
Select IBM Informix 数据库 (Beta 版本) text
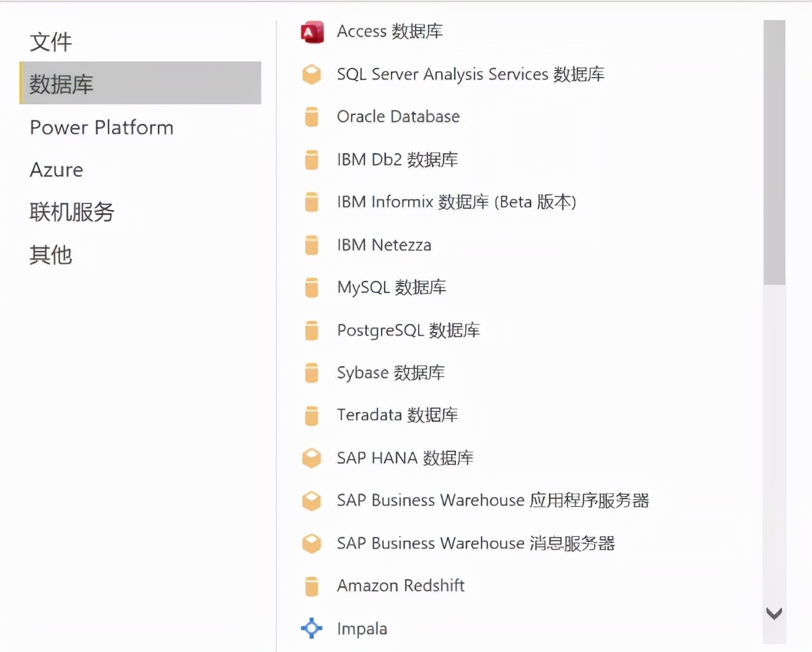point(456,202)
